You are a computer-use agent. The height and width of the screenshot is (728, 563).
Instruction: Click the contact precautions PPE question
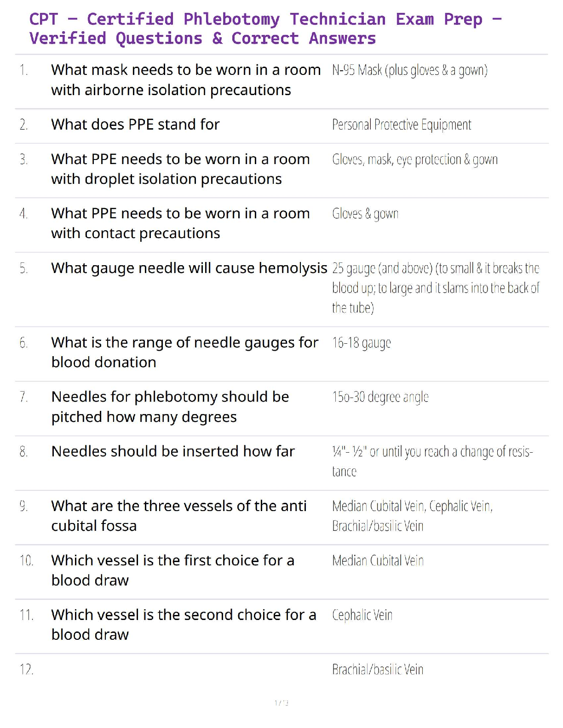(x=180, y=223)
